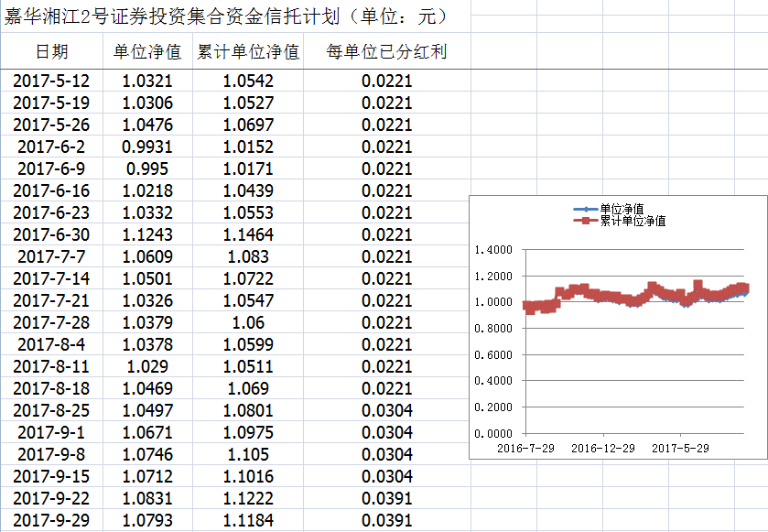Click the cell with value 1.083

248,256
